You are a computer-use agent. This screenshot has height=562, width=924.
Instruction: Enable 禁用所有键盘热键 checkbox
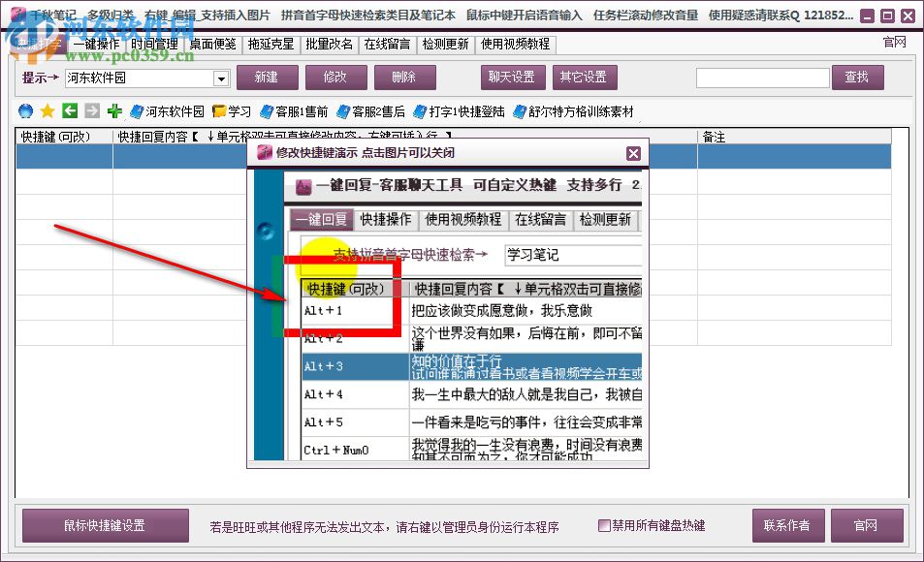point(602,524)
